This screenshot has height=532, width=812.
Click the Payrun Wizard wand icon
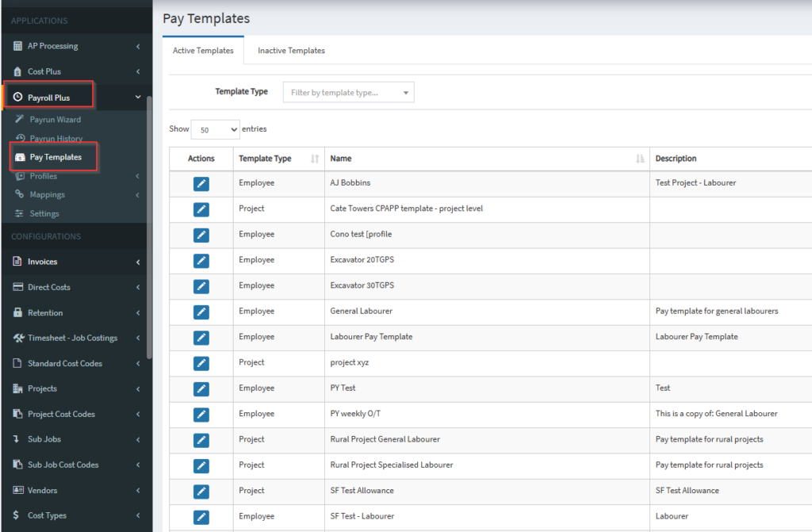tap(20, 120)
